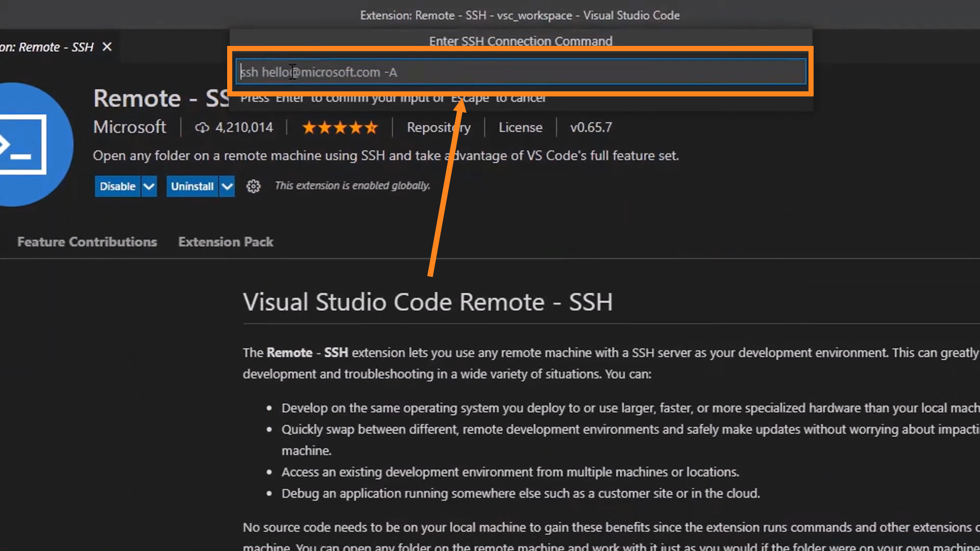Click the download cloud icon beside install count
This screenshot has height=551, width=980.
click(x=202, y=128)
